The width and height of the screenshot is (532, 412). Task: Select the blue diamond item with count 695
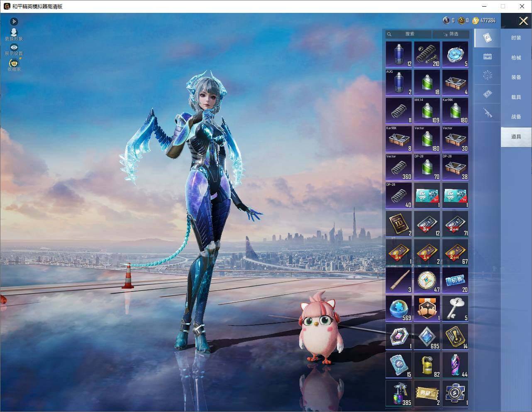(x=427, y=336)
